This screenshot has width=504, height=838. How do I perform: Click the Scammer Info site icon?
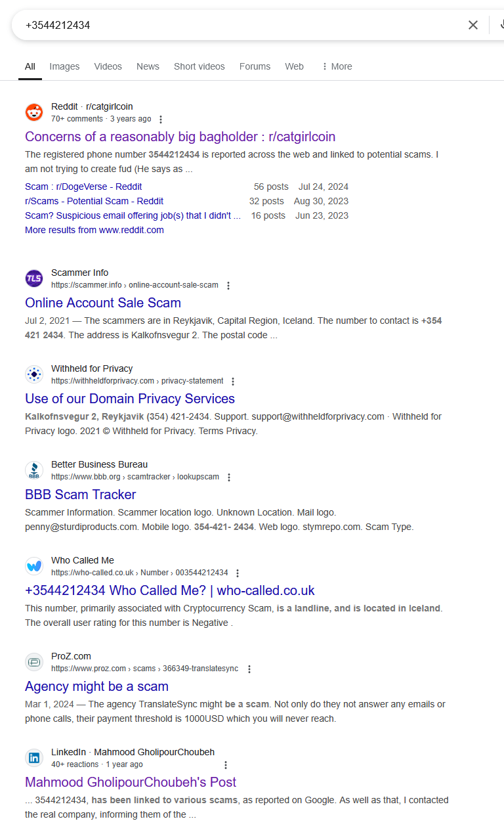(x=34, y=278)
